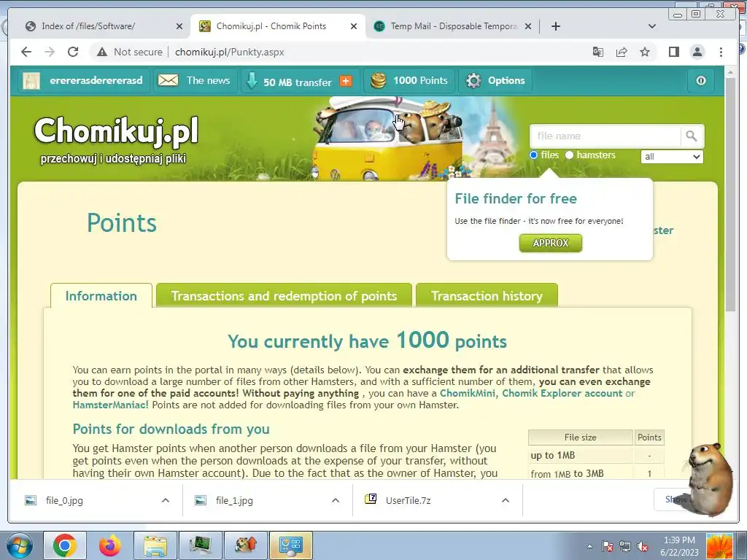Toggle the browser side panel icon

[673, 52]
